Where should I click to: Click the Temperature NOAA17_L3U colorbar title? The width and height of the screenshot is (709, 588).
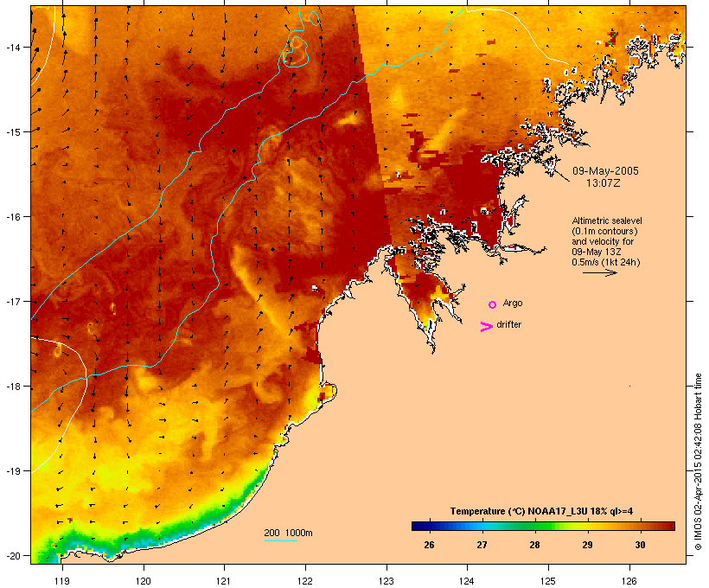541,511
